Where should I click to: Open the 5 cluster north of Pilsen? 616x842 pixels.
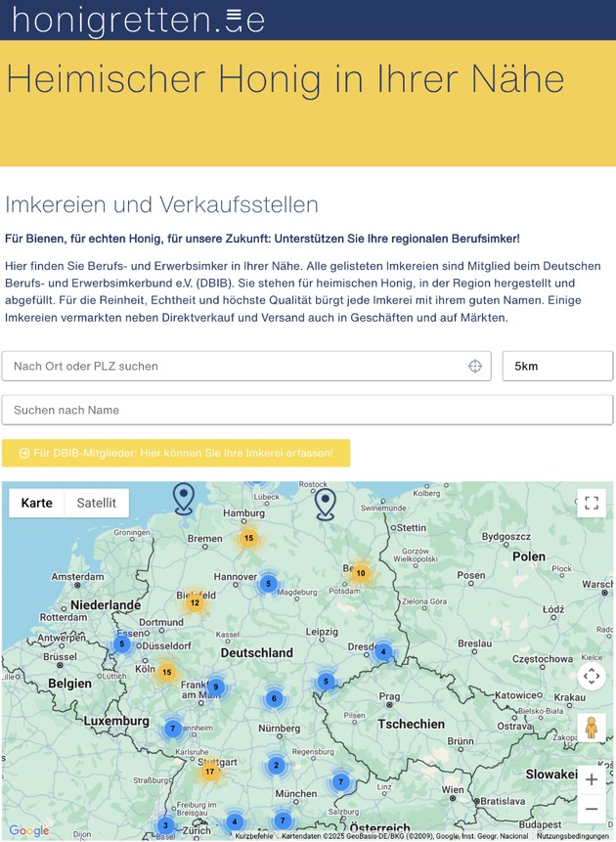[x=326, y=682]
